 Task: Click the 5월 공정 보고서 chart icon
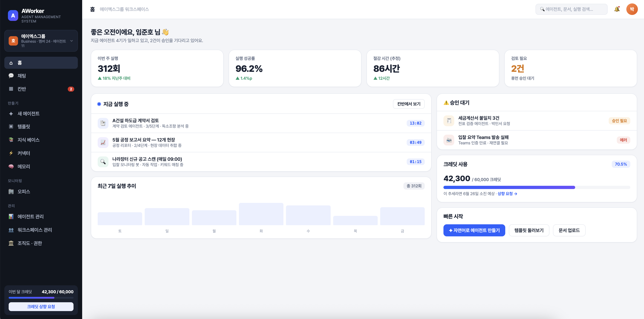tap(103, 142)
